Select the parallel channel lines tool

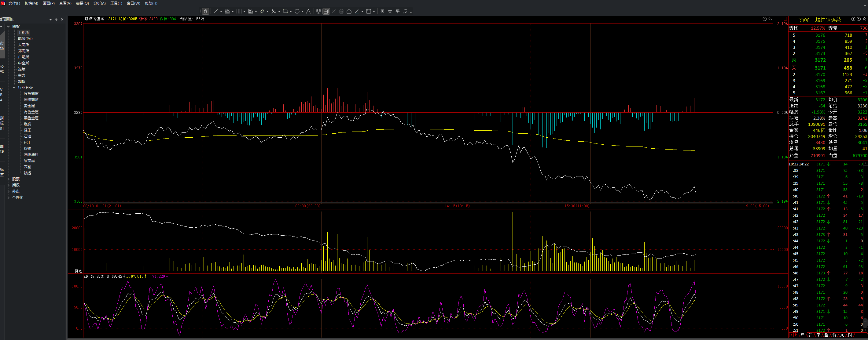point(262,12)
